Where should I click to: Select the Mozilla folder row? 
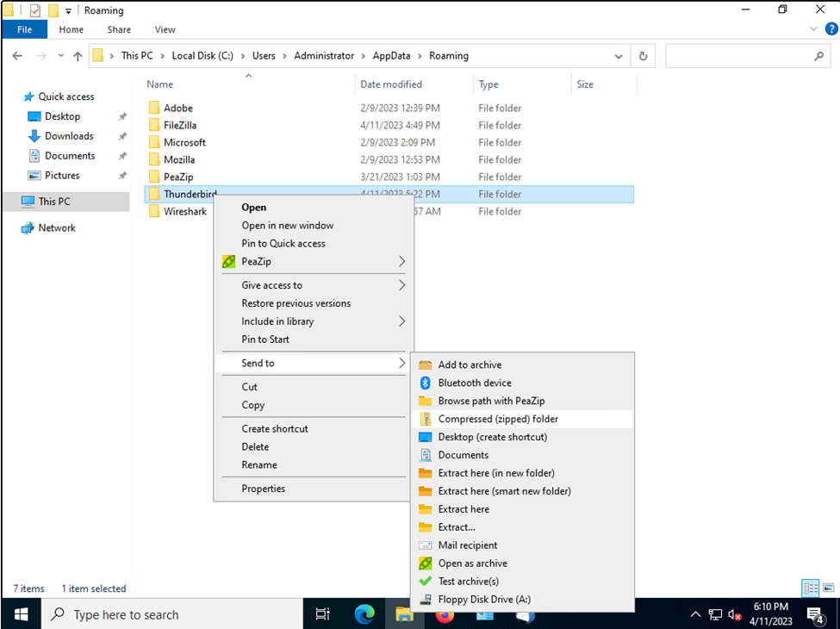pos(389,159)
